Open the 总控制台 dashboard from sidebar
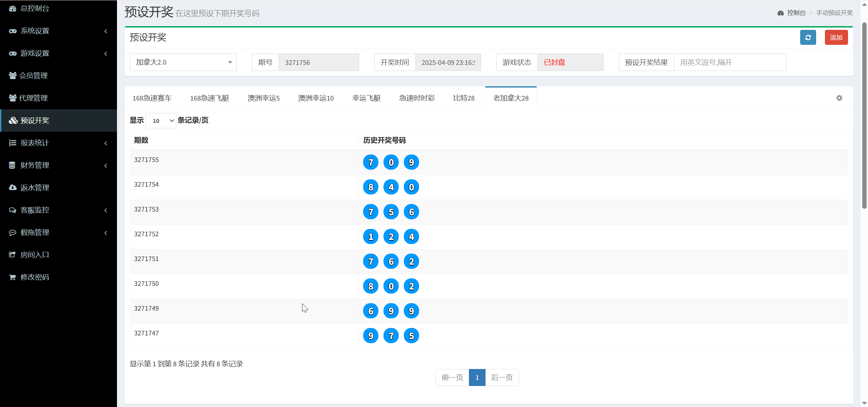 (34, 8)
